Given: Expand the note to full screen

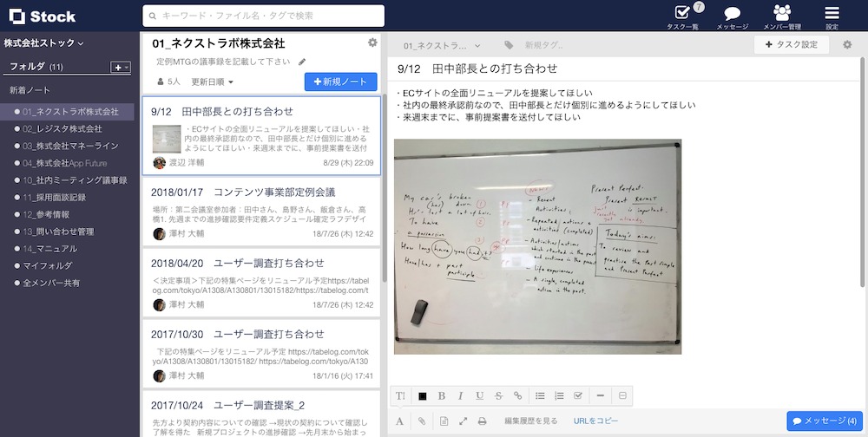Looking at the screenshot, I should coord(463,421).
